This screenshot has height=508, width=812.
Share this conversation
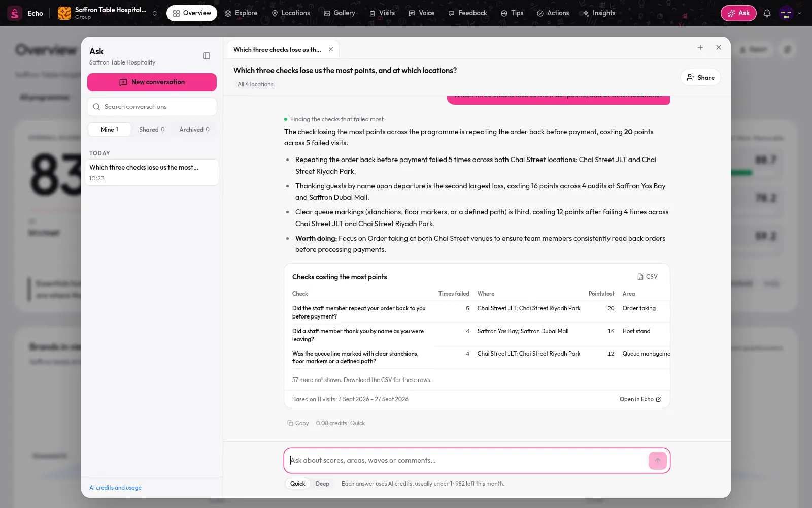[700, 77]
